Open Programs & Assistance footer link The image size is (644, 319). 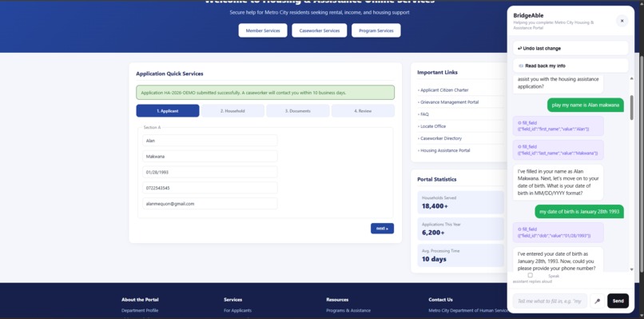(348, 310)
